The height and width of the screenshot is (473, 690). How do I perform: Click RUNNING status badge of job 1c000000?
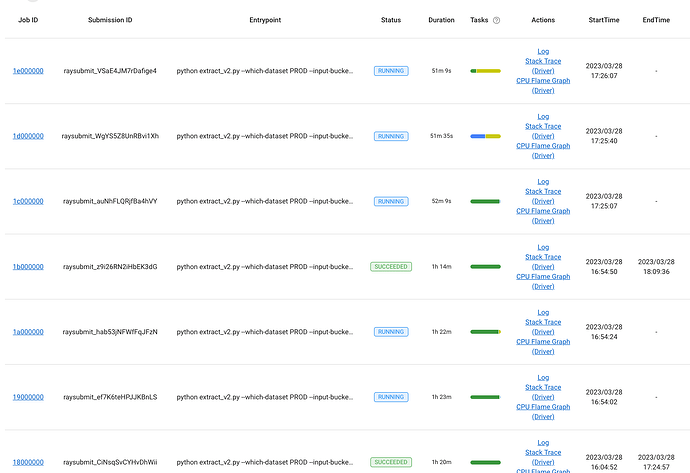click(391, 201)
